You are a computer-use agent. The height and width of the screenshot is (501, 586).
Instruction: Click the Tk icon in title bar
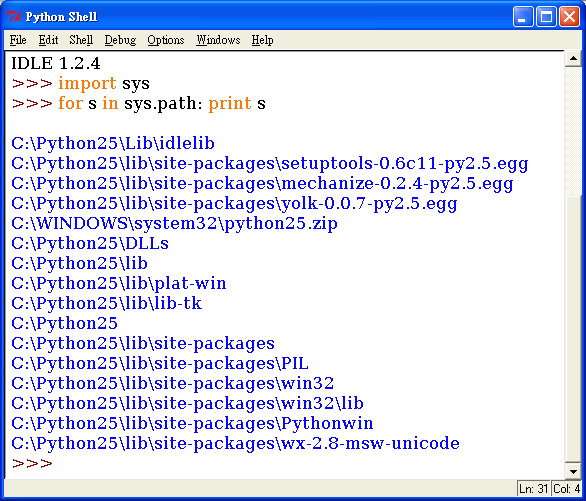[14, 16]
